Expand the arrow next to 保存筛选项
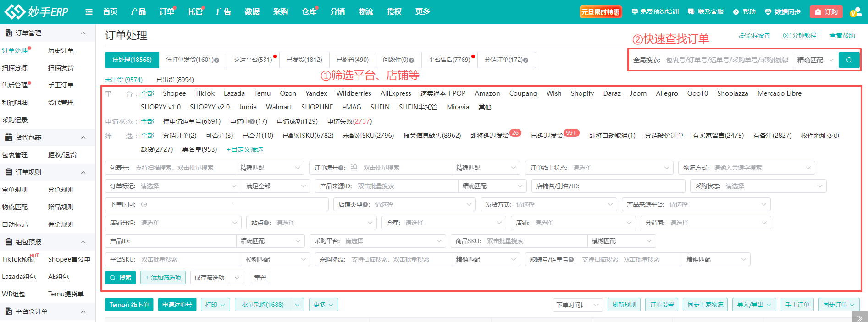 pyautogui.click(x=237, y=278)
